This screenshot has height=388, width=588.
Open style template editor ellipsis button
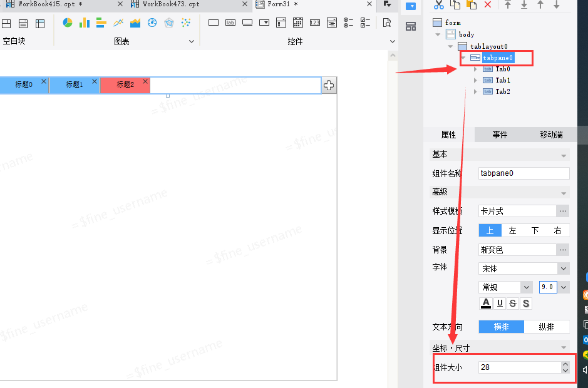[563, 211]
